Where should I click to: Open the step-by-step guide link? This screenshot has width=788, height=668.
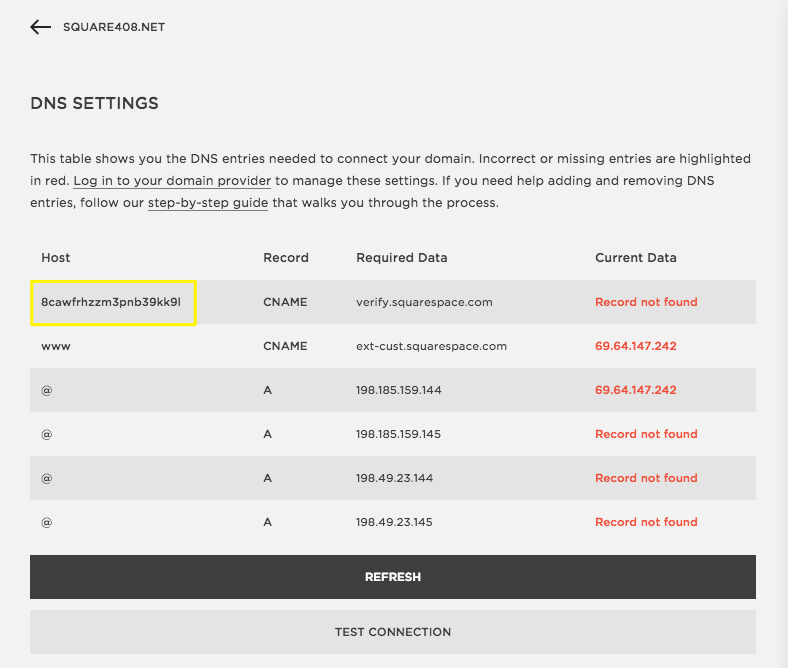click(208, 203)
